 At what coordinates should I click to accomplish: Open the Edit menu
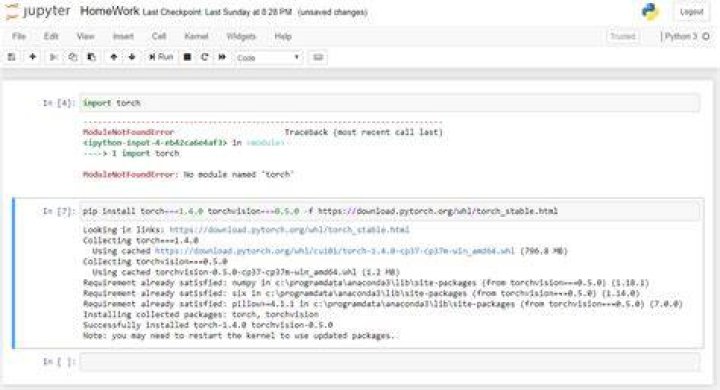point(51,36)
